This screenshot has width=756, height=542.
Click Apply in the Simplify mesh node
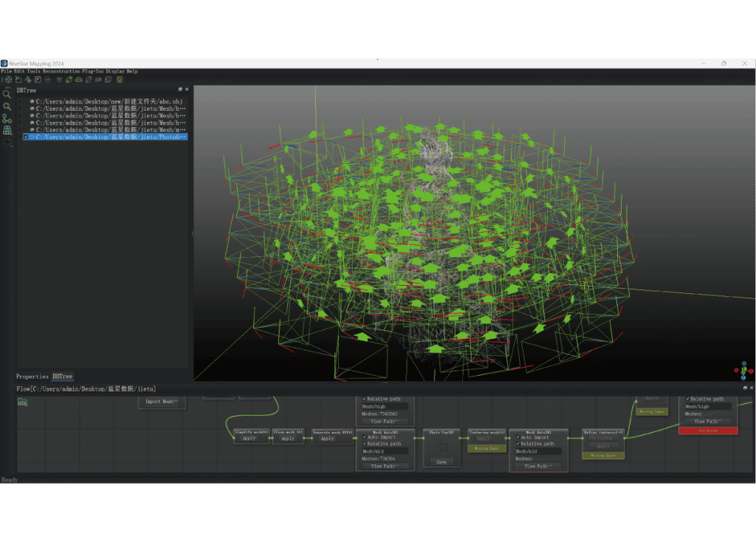[250, 439]
